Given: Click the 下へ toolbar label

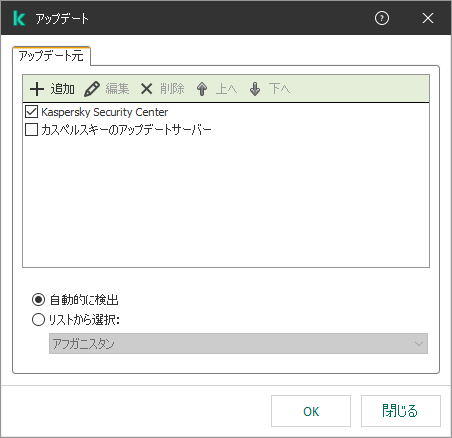Looking at the screenshot, I should pyautogui.click(x=279, y=89).
